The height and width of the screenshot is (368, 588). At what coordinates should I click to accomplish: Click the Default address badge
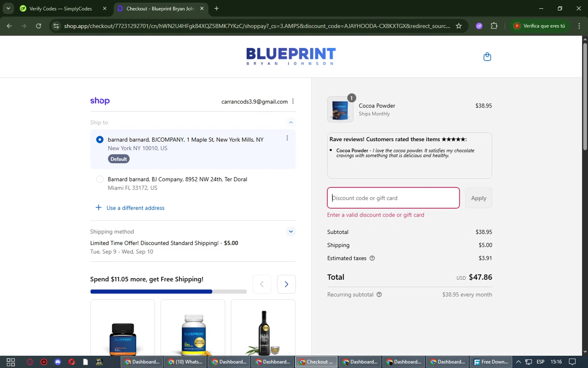click(118, 159)
